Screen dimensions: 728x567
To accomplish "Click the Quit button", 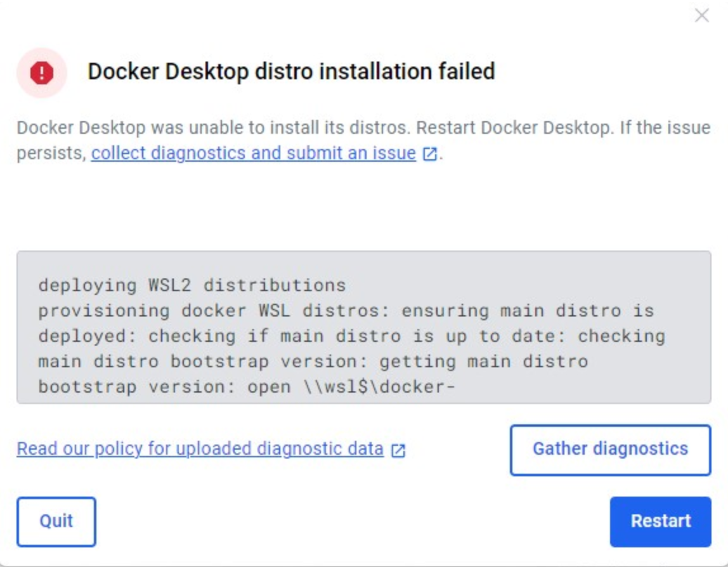I will 56,521.
